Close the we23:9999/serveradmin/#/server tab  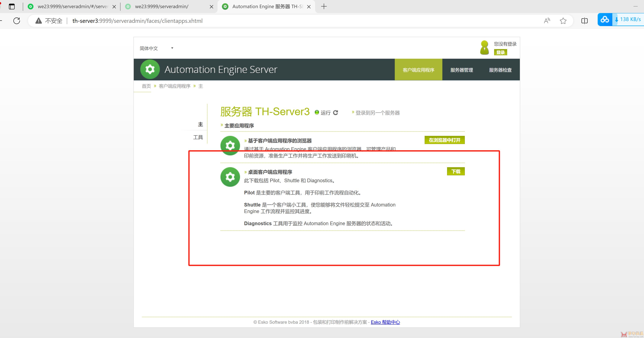[114, 7]
